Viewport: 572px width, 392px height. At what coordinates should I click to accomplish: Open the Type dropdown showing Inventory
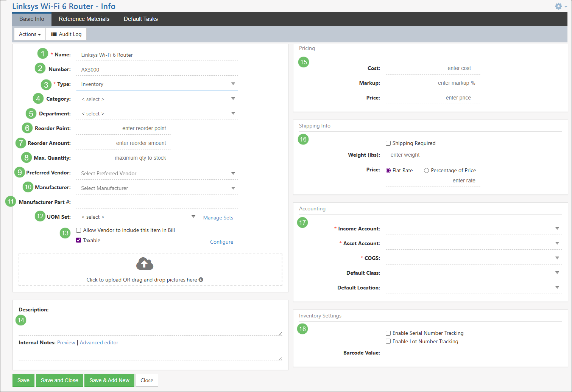[157, 84]
